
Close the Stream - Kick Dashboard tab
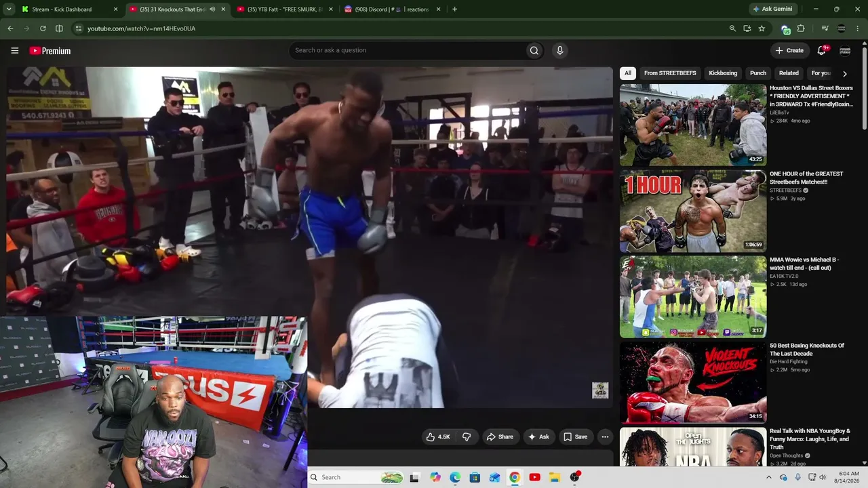[x=115, y=9]
